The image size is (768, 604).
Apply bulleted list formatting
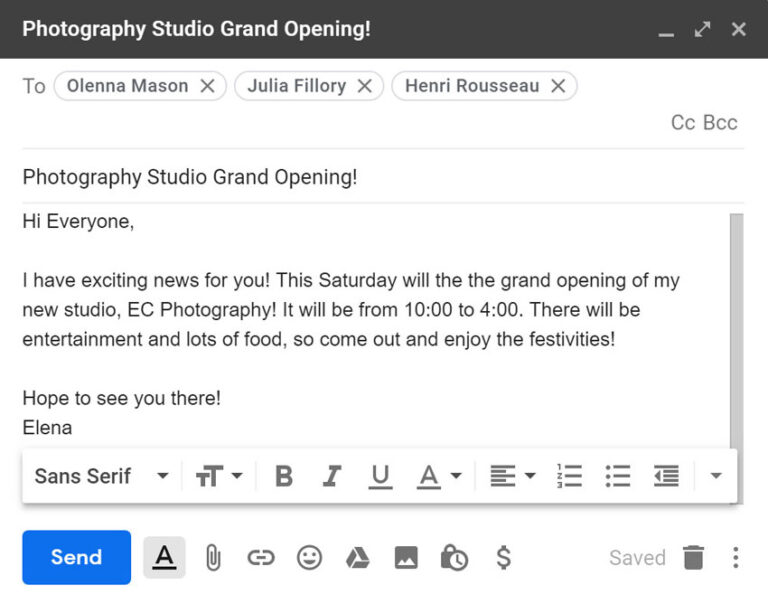point(618,476)
